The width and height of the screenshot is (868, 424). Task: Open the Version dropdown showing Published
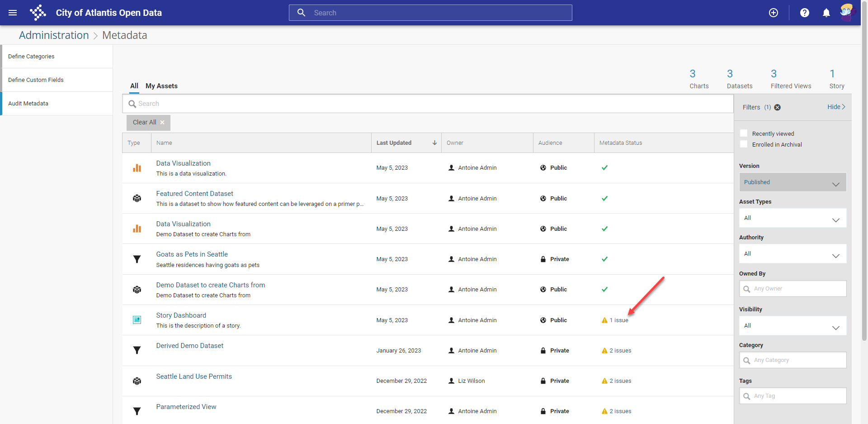(793, 182)
